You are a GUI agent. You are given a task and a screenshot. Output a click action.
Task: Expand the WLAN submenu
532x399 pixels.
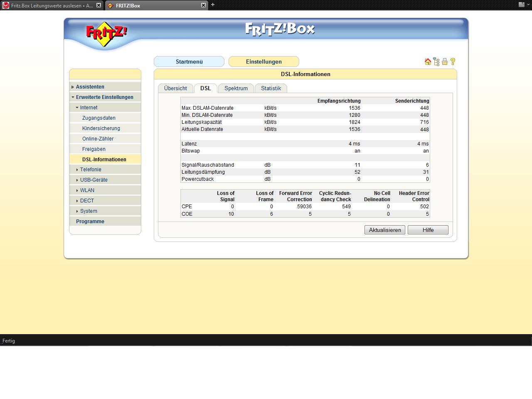pos(87,190)
